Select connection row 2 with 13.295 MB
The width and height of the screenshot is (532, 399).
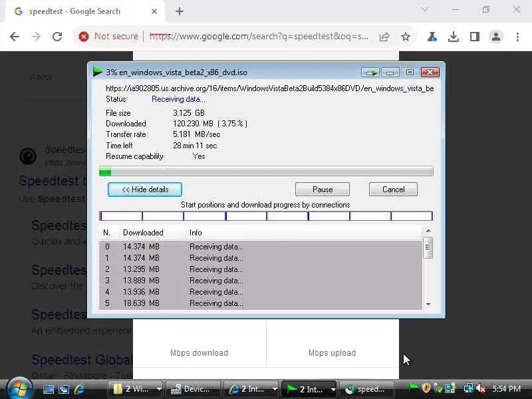click(x=261, y=269)
